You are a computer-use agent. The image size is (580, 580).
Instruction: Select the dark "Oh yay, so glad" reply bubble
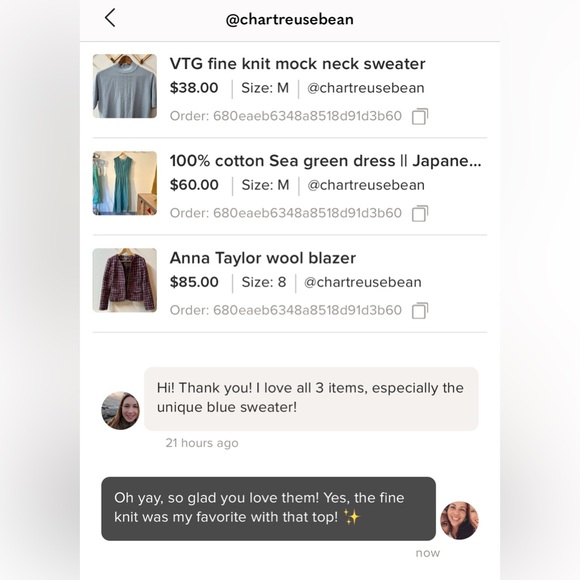pos(269,509)
